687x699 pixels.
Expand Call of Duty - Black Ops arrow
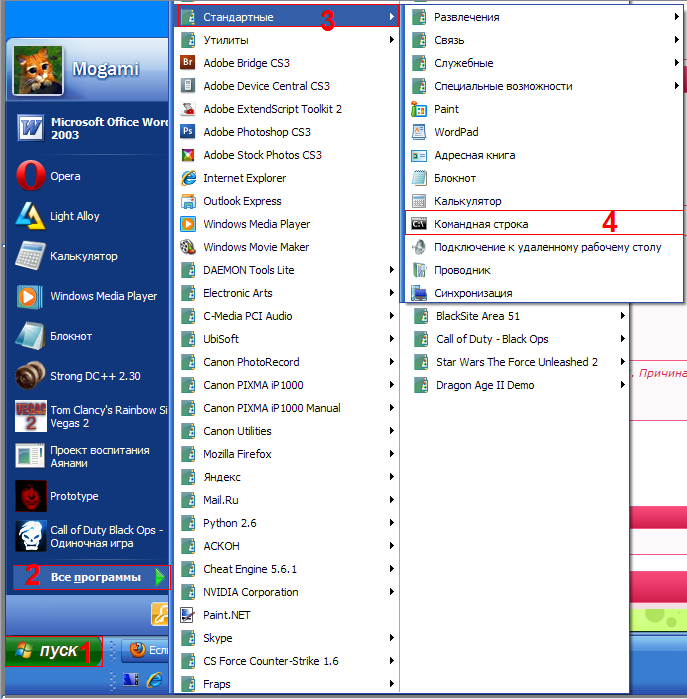623,339
